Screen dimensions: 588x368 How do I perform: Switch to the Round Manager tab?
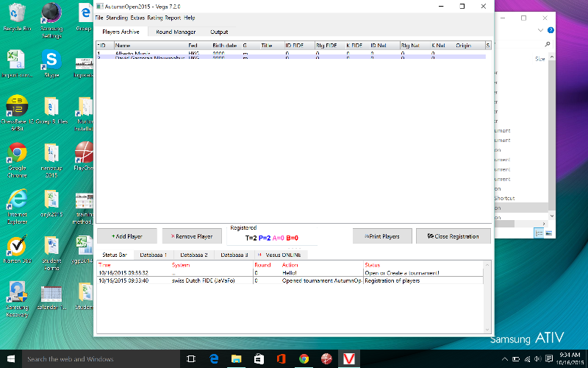click(x=176, y=32)
